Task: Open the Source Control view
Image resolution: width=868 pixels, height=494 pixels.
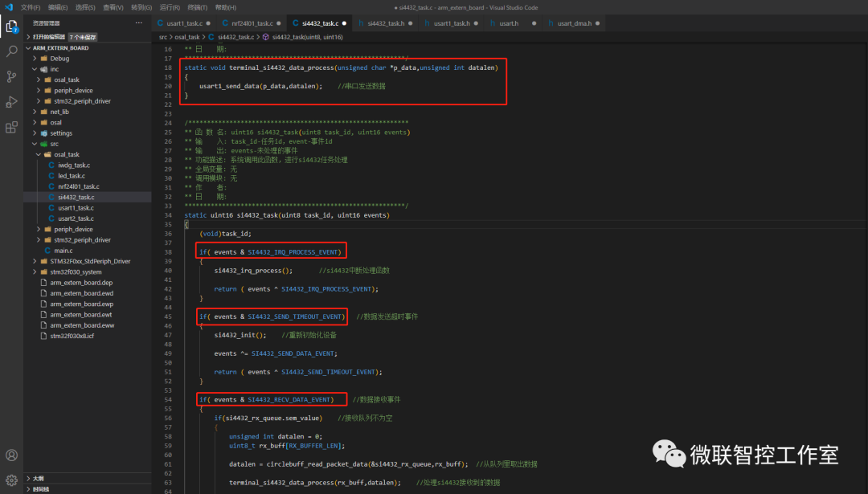Action: coord(11,76)
